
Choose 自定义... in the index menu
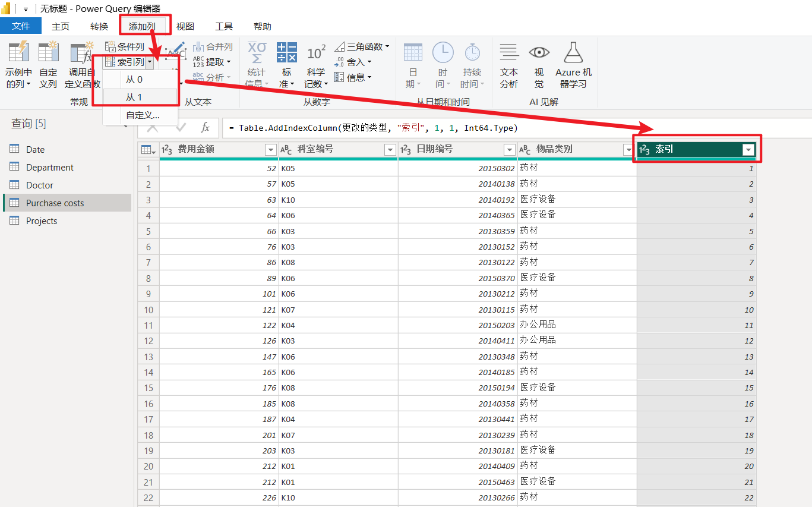pos(140,115)
